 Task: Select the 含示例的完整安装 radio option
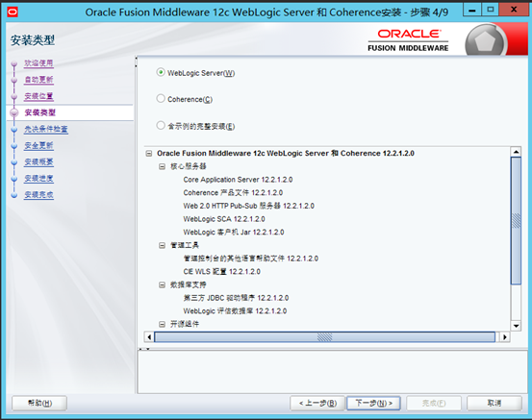(161, 126)
